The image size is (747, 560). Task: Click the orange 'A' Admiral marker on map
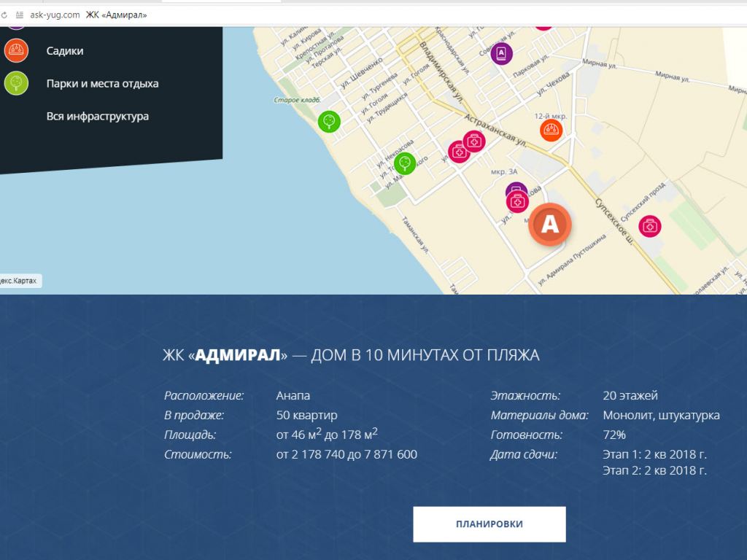(x=550, y=224)
